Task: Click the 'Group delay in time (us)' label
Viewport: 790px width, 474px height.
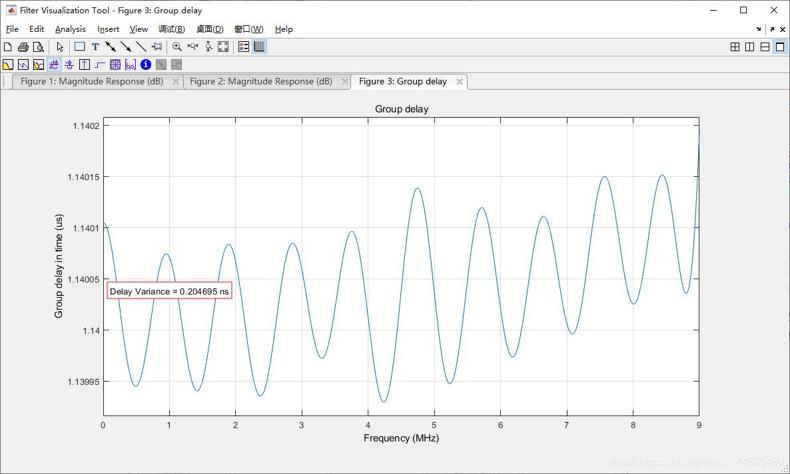Action: (58, 266)
